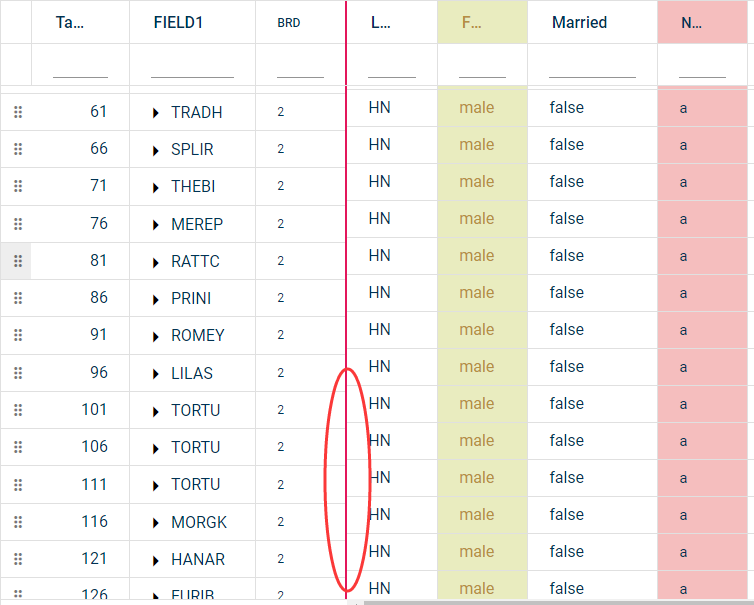
Task: Click drag handle icon for row 76
Action: coord(17,224)
